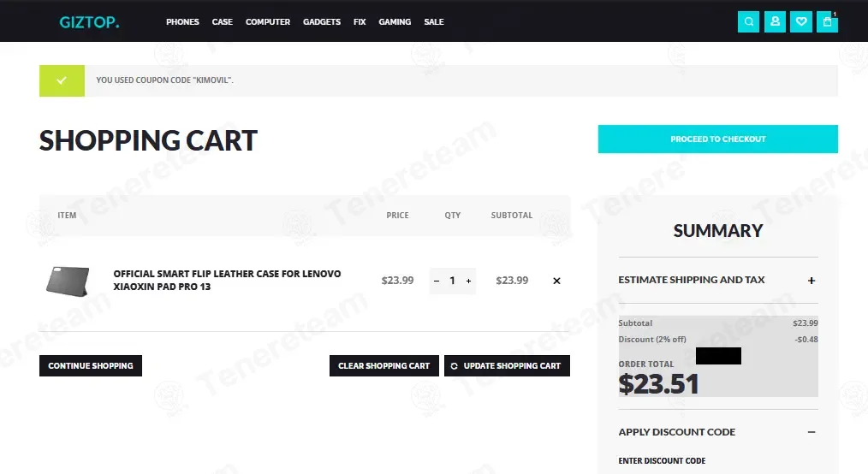
Task: Open the Gaming menu
Action: (x=395, y=22)
